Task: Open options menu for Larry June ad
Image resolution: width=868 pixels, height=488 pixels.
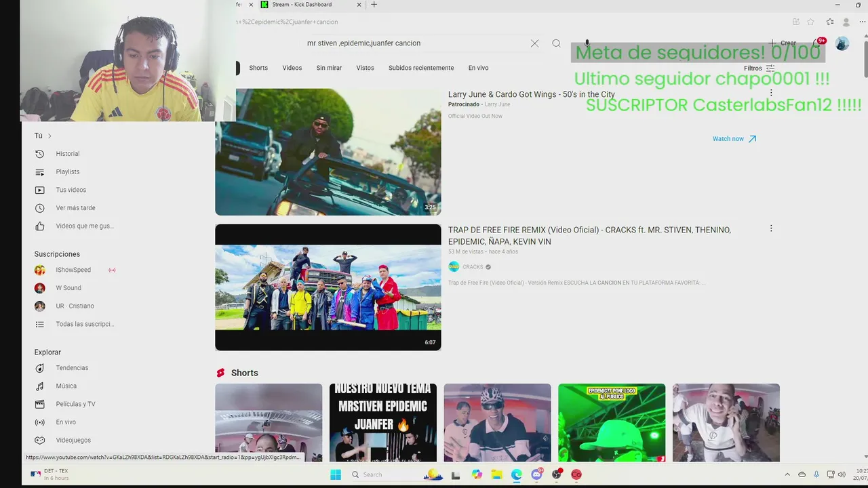Action: pyautogui.click(x=771, y=93)
